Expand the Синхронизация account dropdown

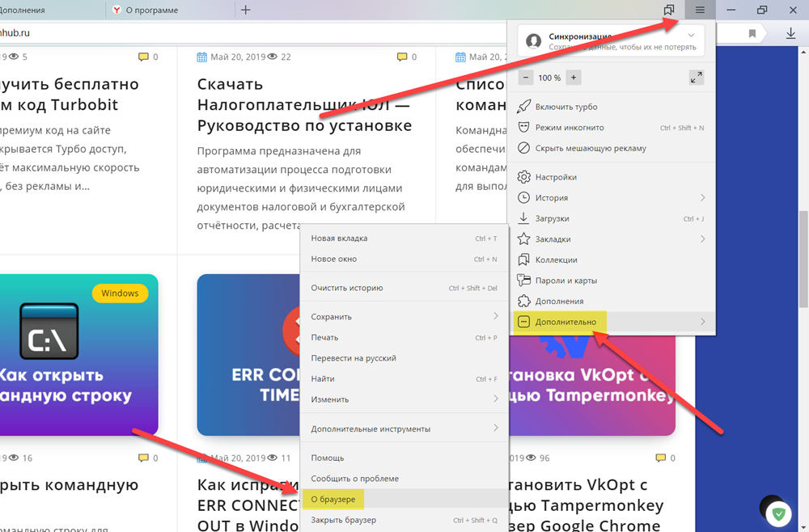(690, 36)
